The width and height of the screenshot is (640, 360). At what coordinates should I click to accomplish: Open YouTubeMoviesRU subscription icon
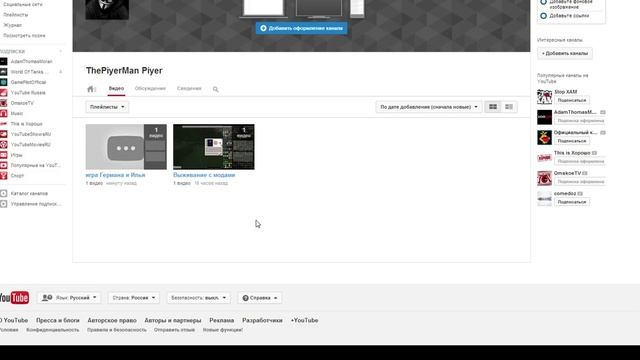point(4,144)
